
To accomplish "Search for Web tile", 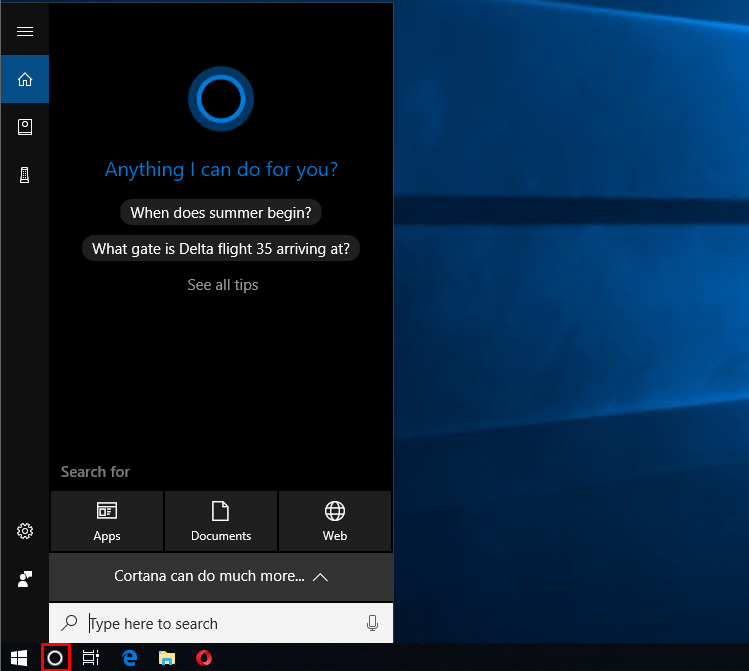I will pyautogui.click(x=335, y=521).
